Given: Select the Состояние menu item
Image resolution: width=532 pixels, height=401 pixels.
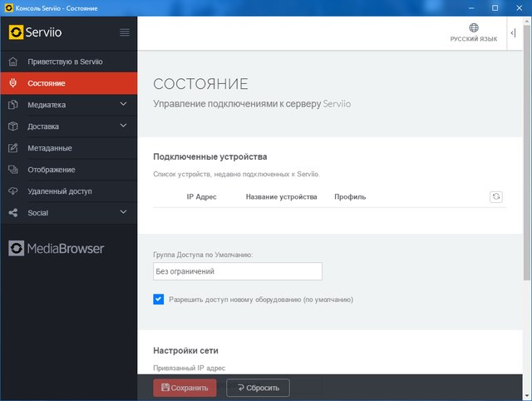Looking at the screenshot, I should (x=47, y=83).
